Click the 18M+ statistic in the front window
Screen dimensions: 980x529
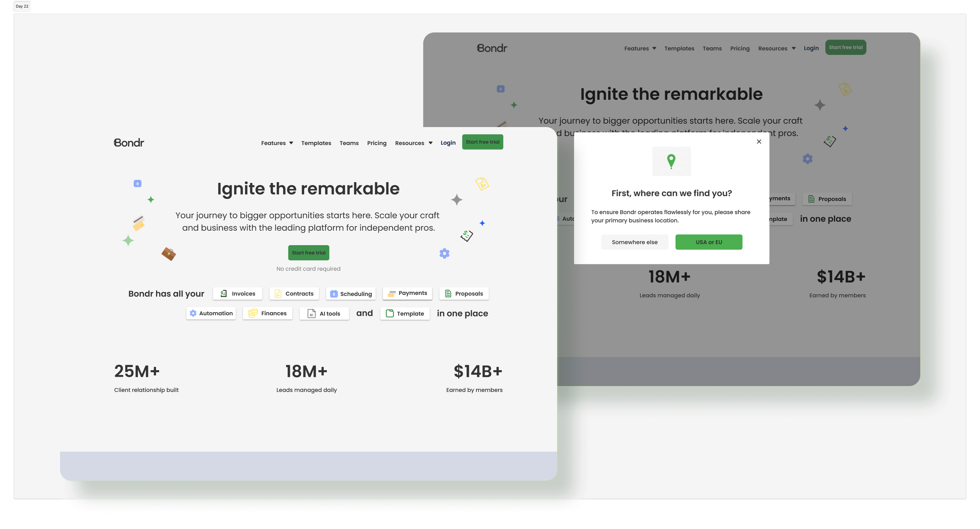coord(306,371)
